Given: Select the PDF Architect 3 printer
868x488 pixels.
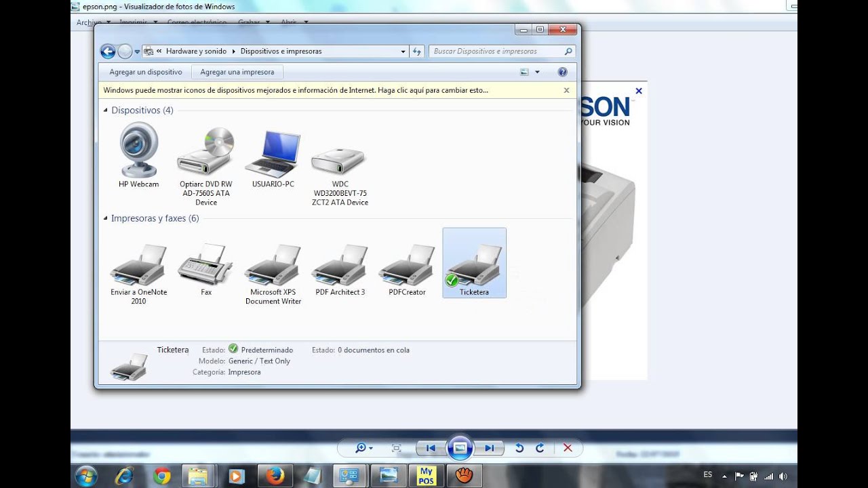Looking at the screenshot, I should click(x=340, y=270).
